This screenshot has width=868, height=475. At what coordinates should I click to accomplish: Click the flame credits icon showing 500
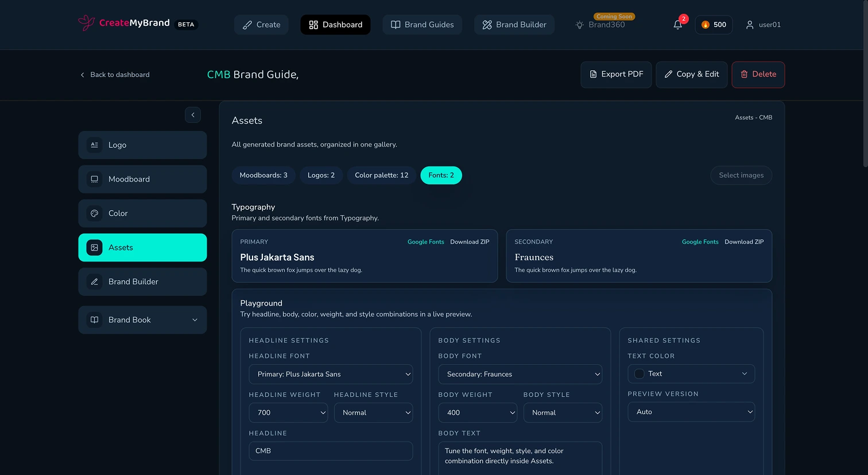click(x=706, y=25)
